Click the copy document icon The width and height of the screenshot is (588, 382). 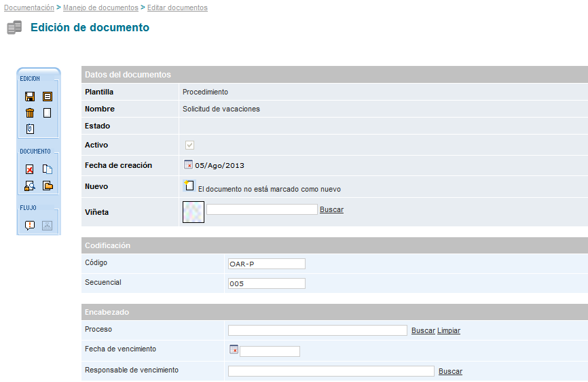48,169
